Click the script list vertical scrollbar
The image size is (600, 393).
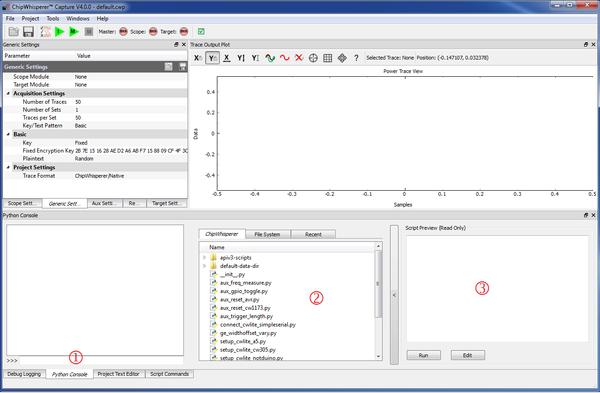click(x=378, y=284)
